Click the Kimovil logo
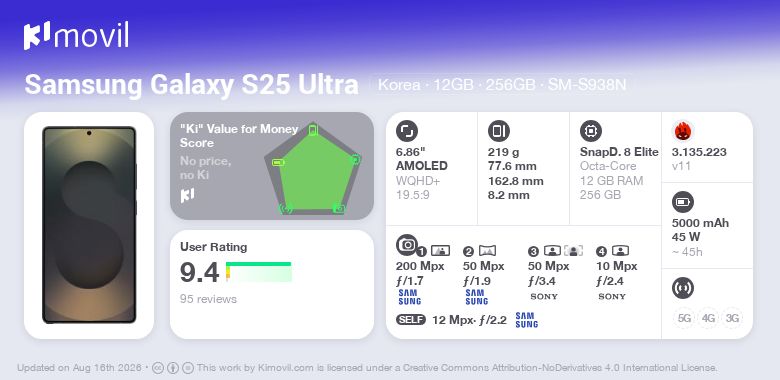Image resolution: width=780 pixels, height=380 pixels. click(x=76, y=36)
